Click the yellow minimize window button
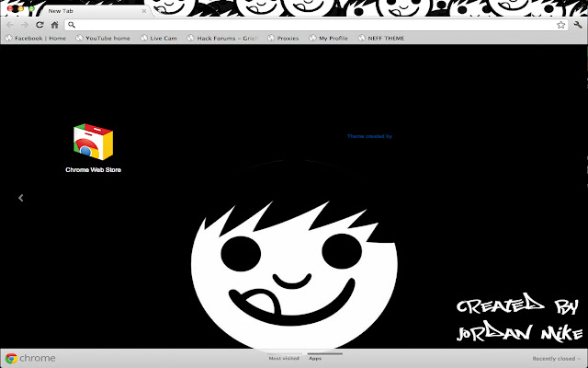The image size is (588, 368). (x=21, y=8)
